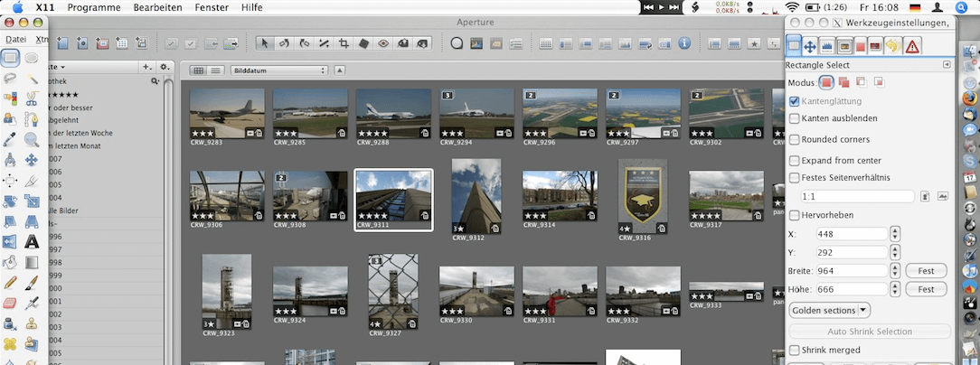980x365 pixels.
Task: Choose the Crop tool in Aperture toolbar
Action: [x=344, y=42]
